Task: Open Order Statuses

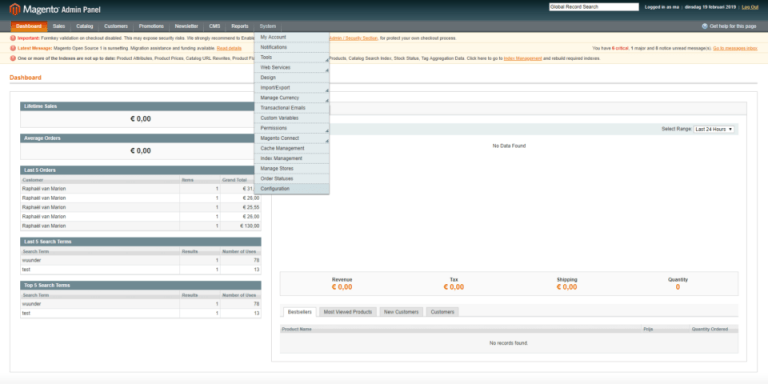Action: [x=291, y=178]
